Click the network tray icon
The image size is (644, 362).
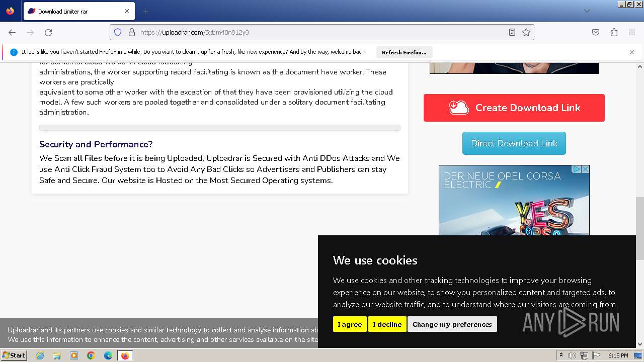(584, 355)
